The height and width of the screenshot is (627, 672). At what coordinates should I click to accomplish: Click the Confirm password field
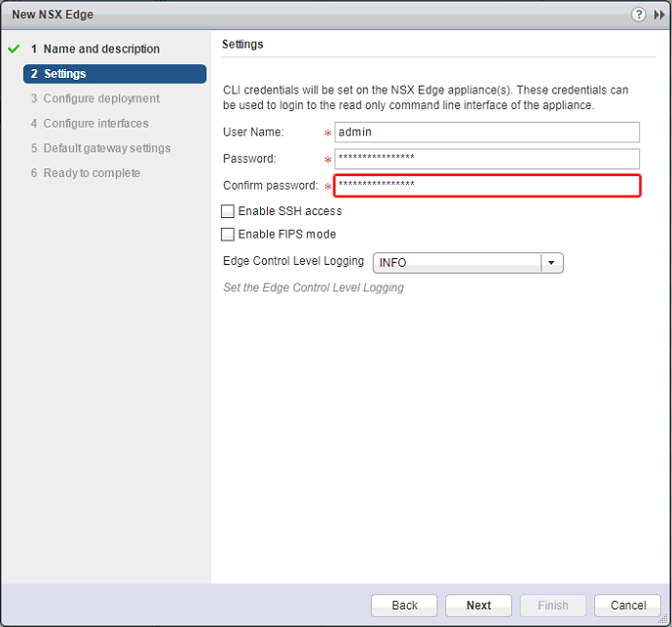pyautogui.click(x=486, y=185)
